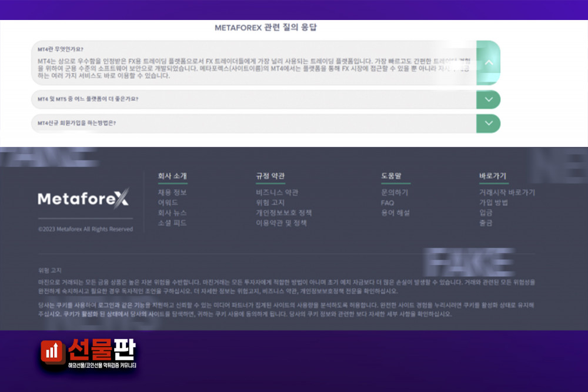The height and width of the screenshot is (392, 588).
Task: Open the 용어 해설 glossary link
Action: [395, 213]
